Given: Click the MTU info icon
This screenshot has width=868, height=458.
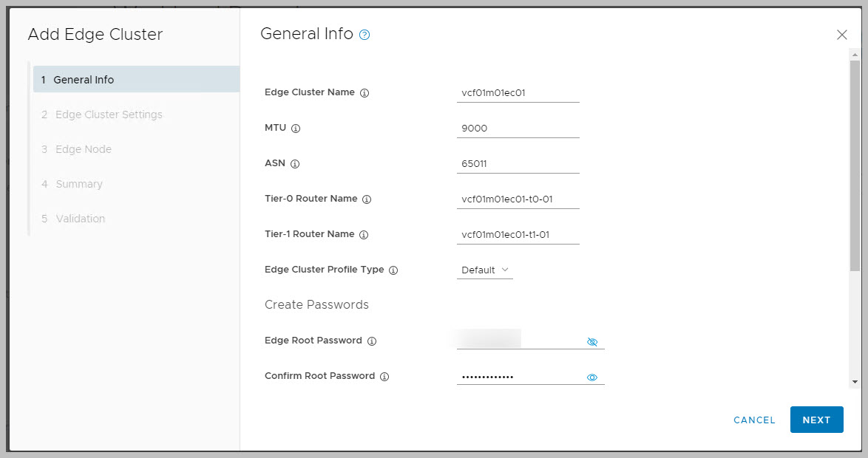Looking at the screenshot, I should pos(296,129).
